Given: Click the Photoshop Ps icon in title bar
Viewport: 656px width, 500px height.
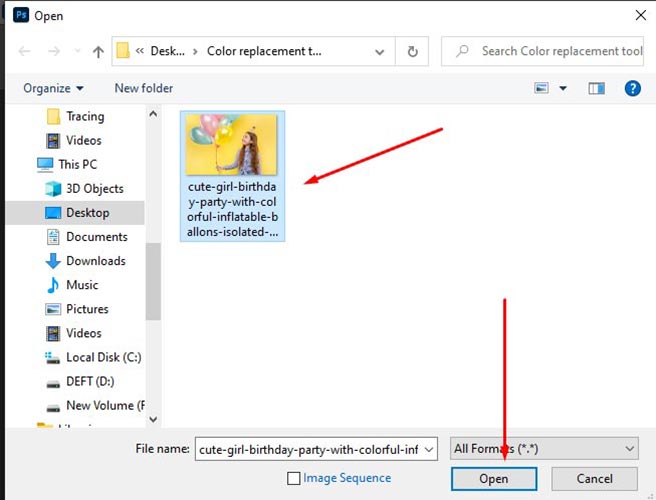Looking at the screenshot, I should 21,15.
